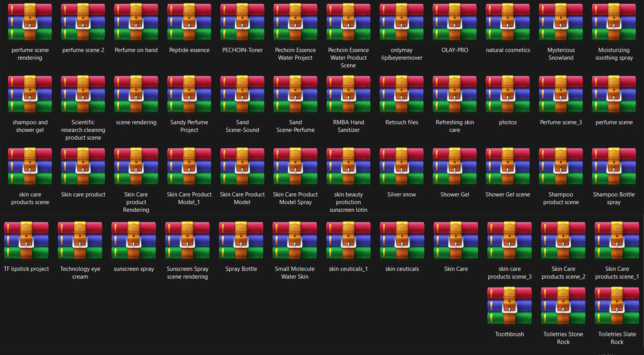Select the PECHOIN-Toner archive icon
The width and height of the screenshot is (644, 355).
[x=243, y=22]
